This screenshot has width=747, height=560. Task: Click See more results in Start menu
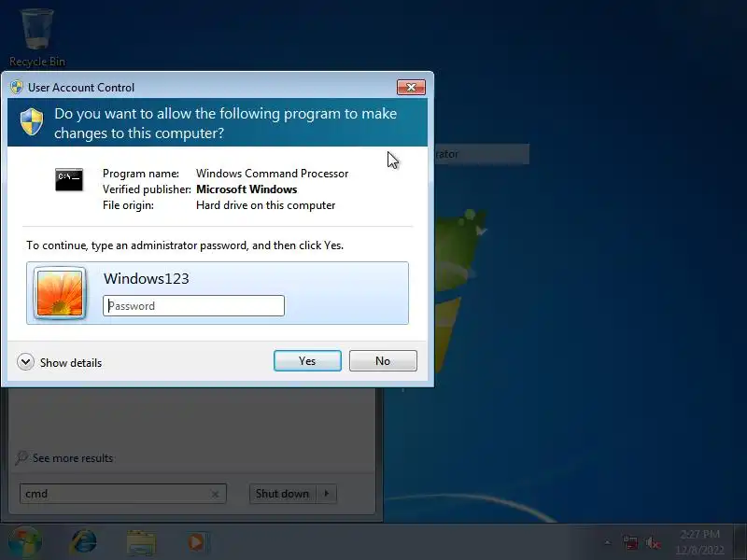73,458
